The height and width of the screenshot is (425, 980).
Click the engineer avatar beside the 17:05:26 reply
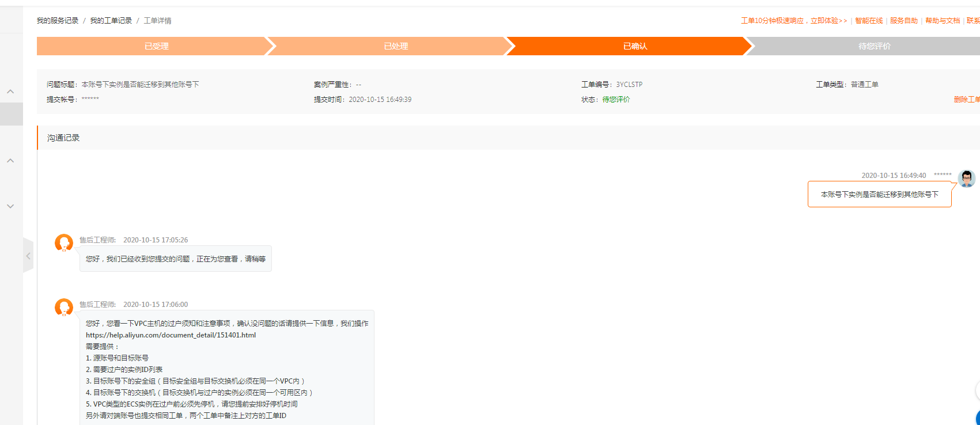(63, 243)
